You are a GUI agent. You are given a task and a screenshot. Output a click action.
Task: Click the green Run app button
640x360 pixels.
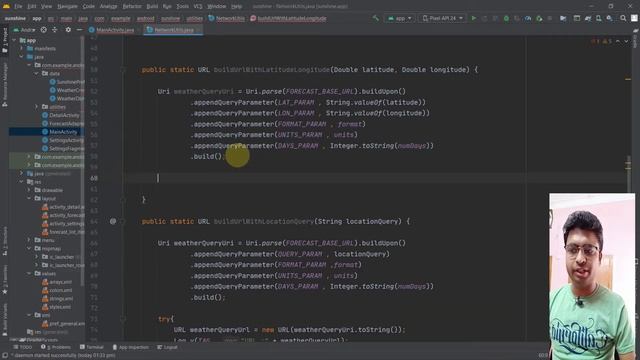(x=473, y=18)
